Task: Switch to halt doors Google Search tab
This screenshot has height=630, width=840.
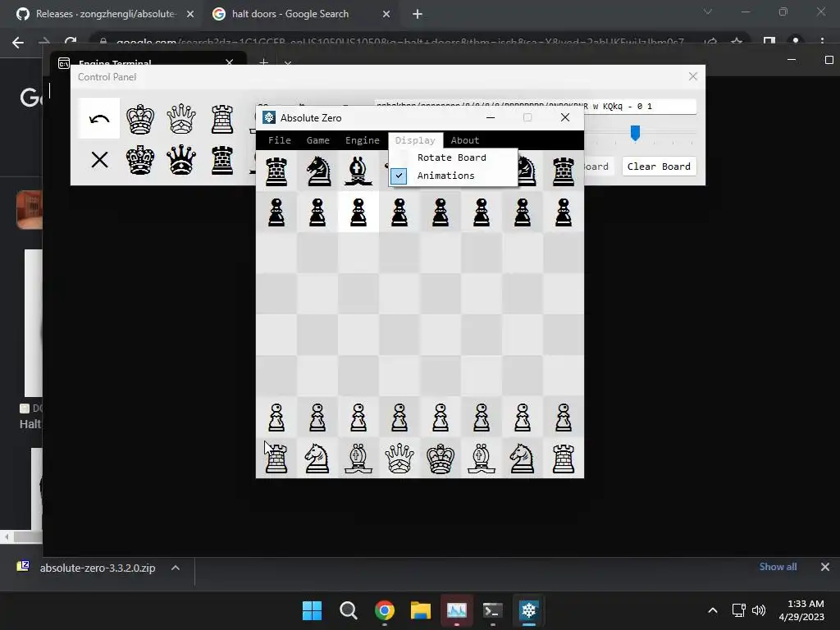Action: pos(302,14)
